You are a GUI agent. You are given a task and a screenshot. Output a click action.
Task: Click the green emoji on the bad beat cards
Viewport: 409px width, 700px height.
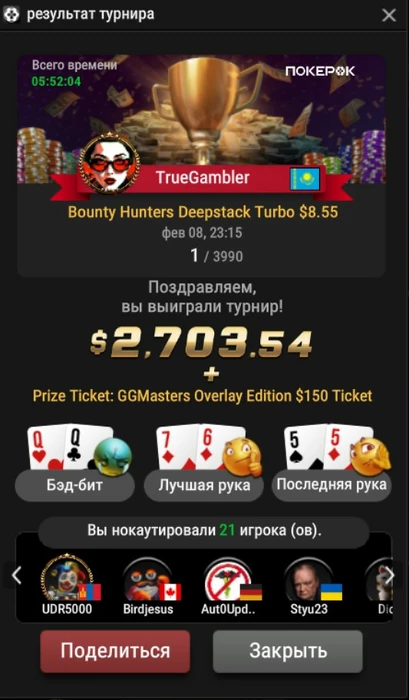[113, 457]
